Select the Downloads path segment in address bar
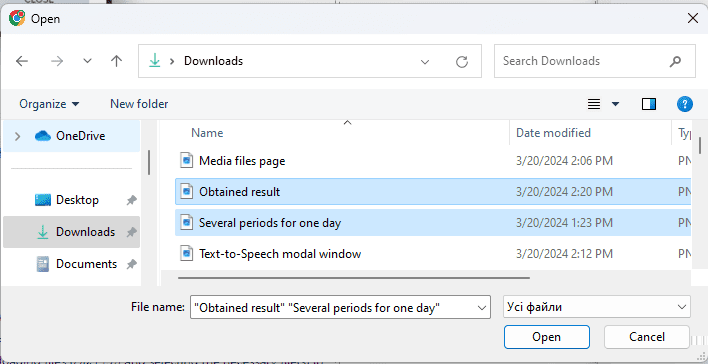708x364 pixels. pos(213,61)
